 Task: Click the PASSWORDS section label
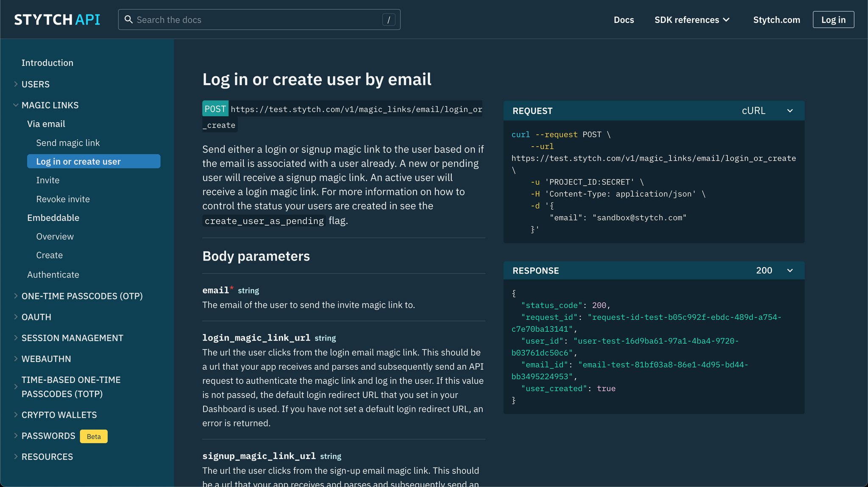pyautogui.click(x=48, y=436)
